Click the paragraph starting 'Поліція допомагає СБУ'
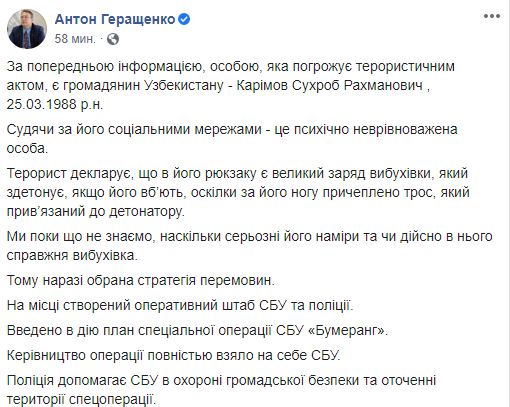Screen dimensions: 510x407 click(221, 390)
